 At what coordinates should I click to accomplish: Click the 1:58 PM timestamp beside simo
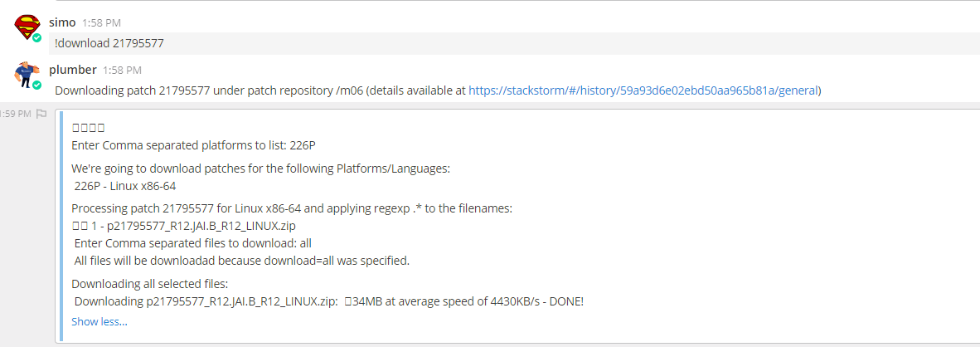pos(101,23)
